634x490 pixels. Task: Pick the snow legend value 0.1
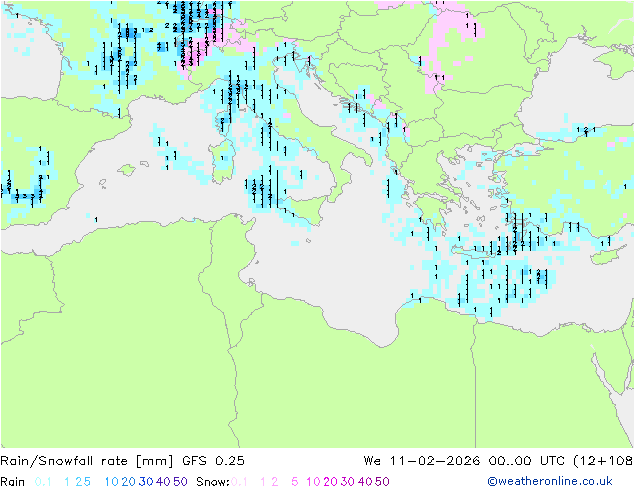239,482
